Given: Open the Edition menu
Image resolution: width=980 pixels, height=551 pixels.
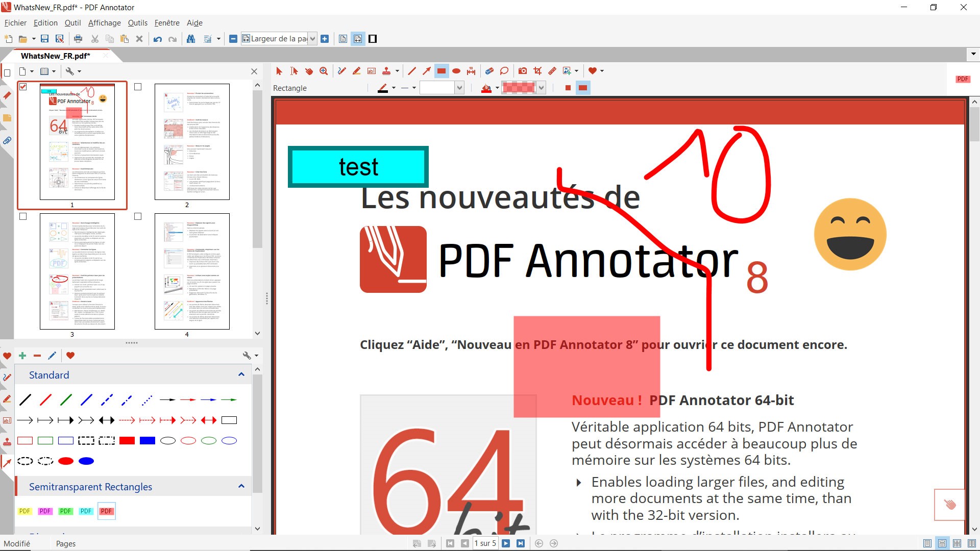Looking at the screenshot, I should (45, 23).
